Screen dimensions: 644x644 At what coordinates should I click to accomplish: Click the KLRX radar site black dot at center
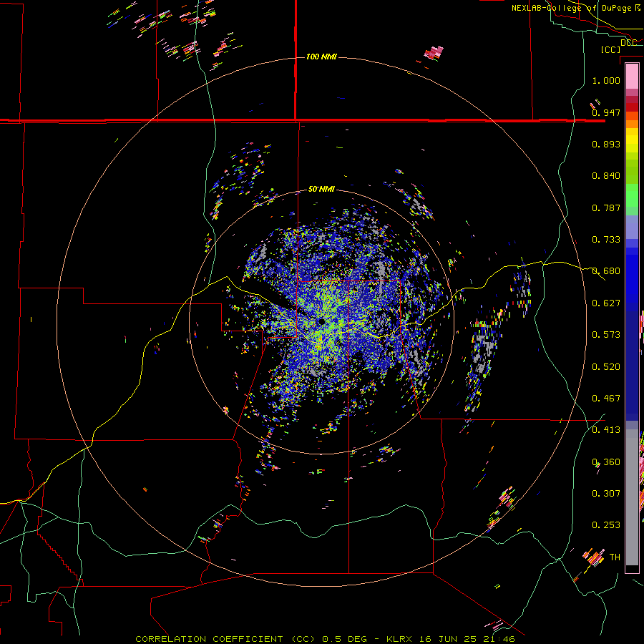321,321
